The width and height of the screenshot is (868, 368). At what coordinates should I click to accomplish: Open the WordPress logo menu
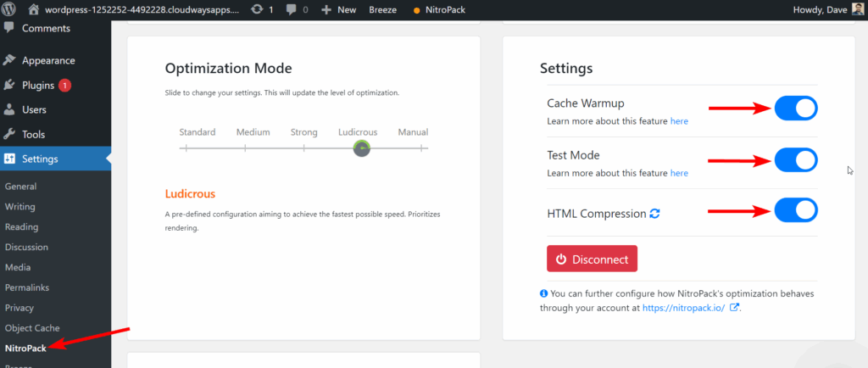click(x=9, y=9)
